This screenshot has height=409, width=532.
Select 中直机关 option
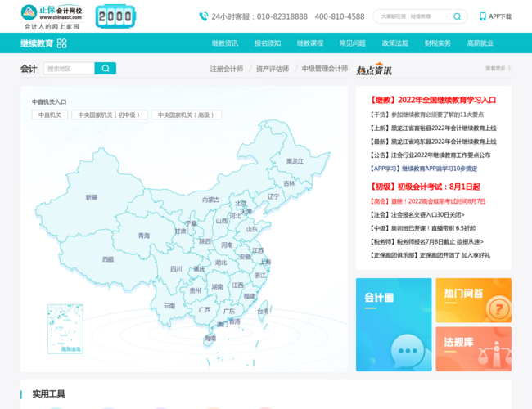48,115
